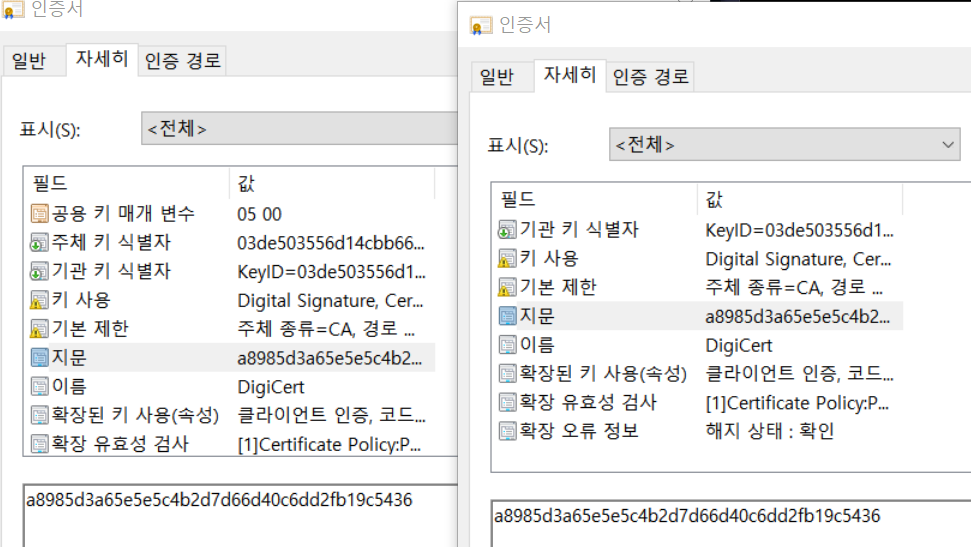The image size is (971, 547).
Task: Select 확장 오류 정보 label in right window
Action: coord(579,431)
